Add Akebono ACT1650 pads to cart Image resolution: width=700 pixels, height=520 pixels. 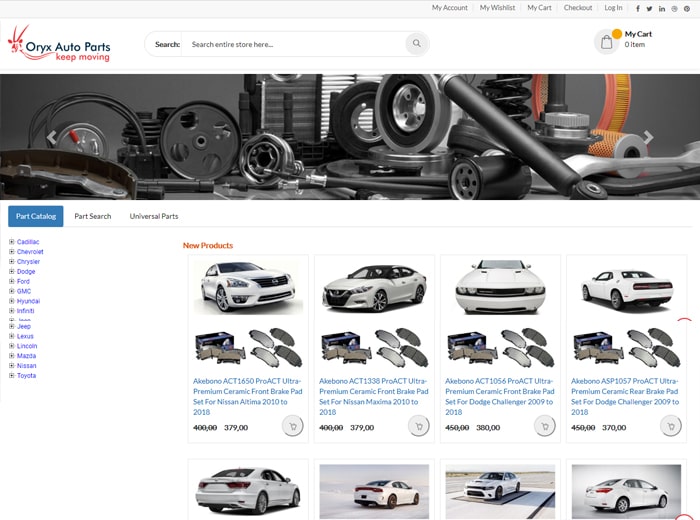click(x=293, y=426)
